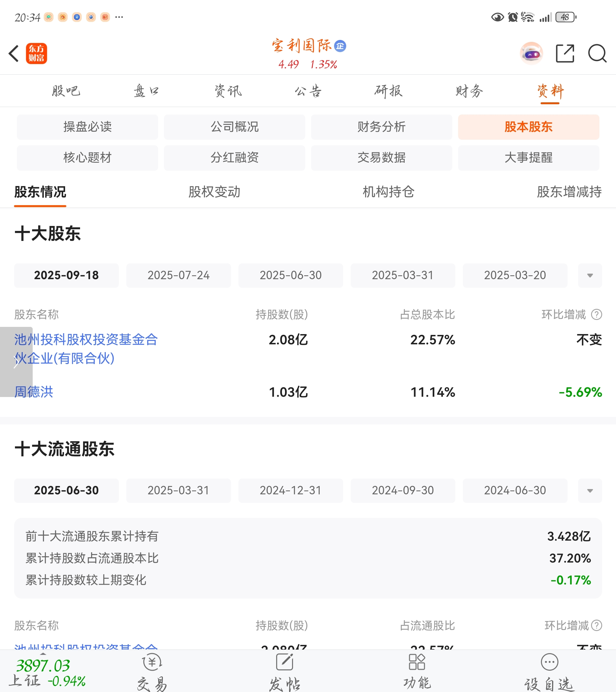Expand more dates for 十大流通股东

(x=590, y=490)
